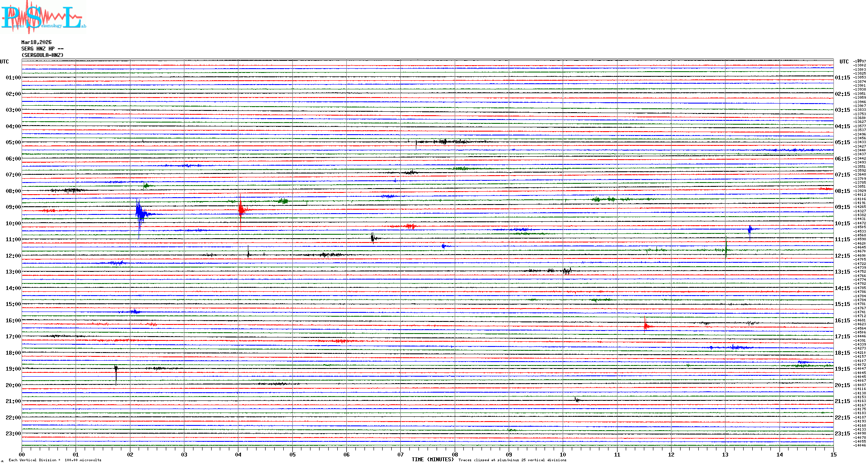Viewport: 868px width, 466px height.
Task: Click the Mar18,2026 date label
Action: (36, 42)
